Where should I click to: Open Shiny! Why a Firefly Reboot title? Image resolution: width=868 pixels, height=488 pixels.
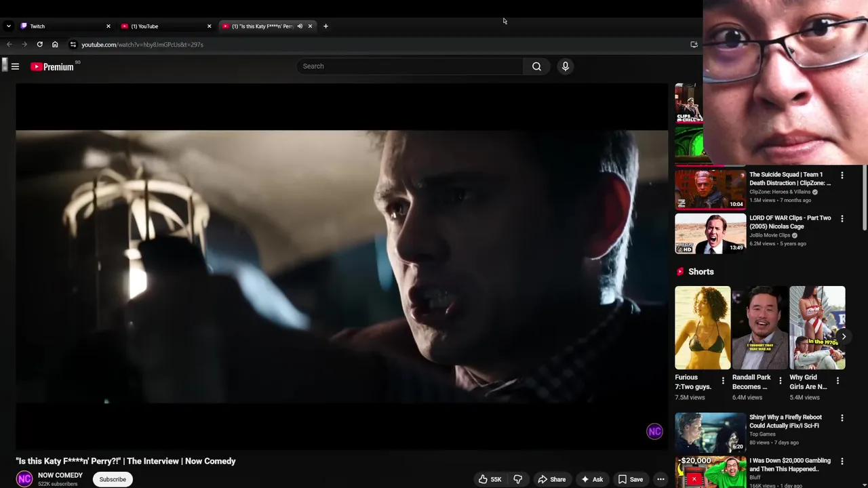[785, 422]
